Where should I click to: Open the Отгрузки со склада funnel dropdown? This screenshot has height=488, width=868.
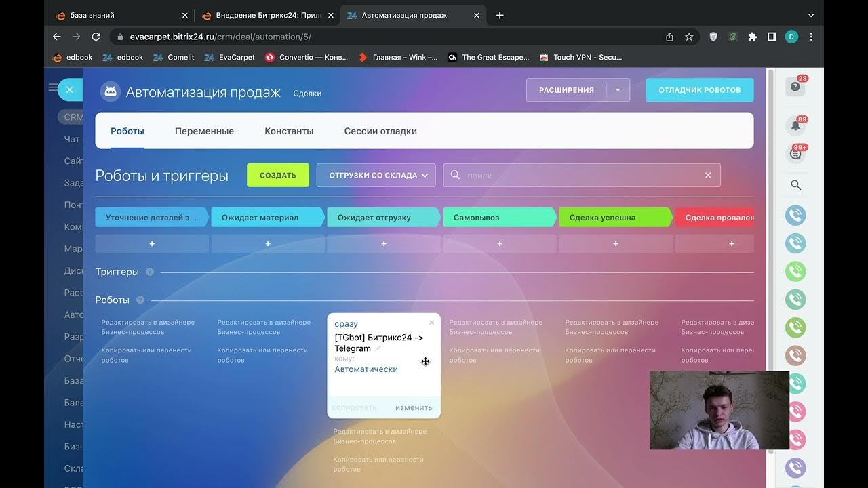(376, 175)
